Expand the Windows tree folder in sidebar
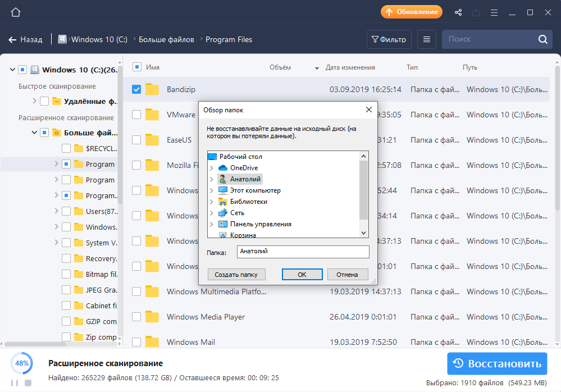Screen dimensions: 561x392 (56, 227)
